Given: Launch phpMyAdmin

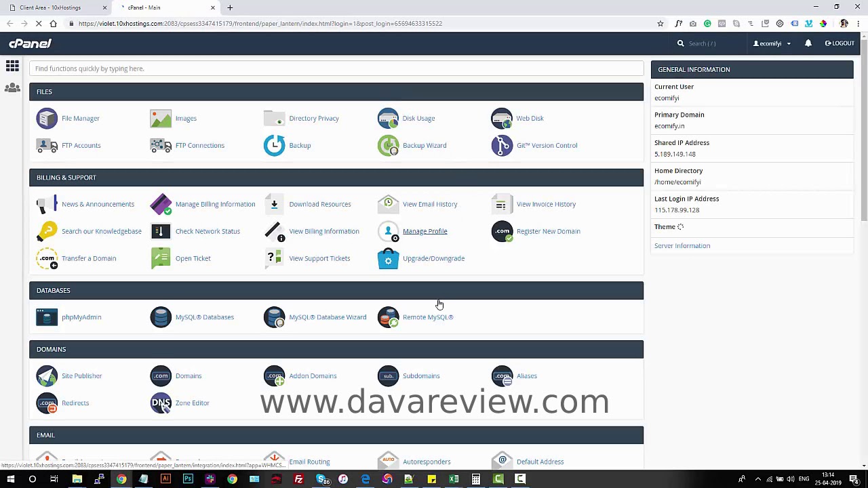Looking at the screenshot, I should [x=81, y=317].
